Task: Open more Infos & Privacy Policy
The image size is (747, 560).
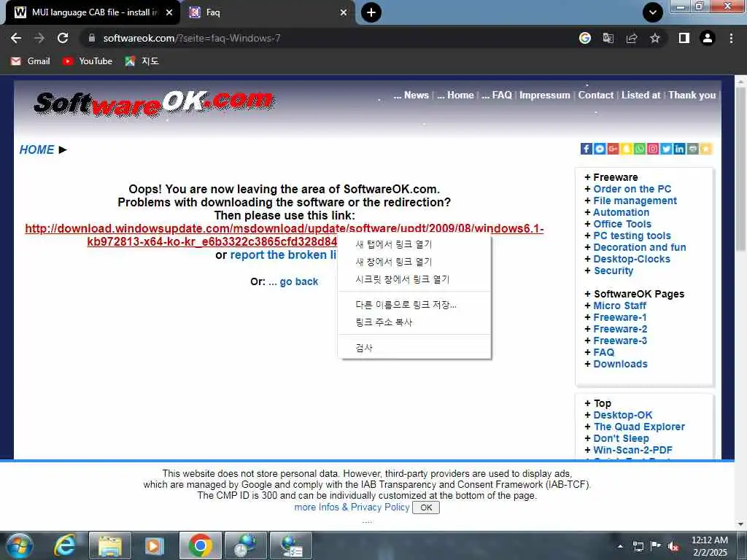Action: tap(352, 507)
